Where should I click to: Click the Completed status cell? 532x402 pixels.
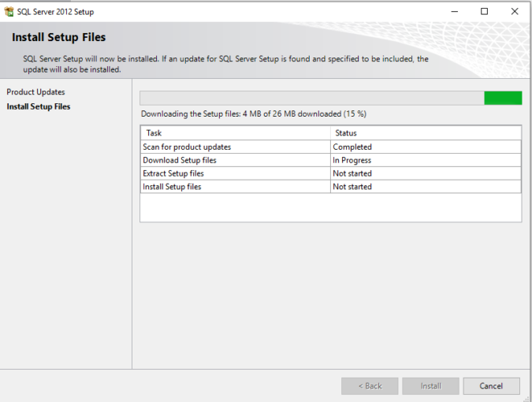click(x=426, y=147)
